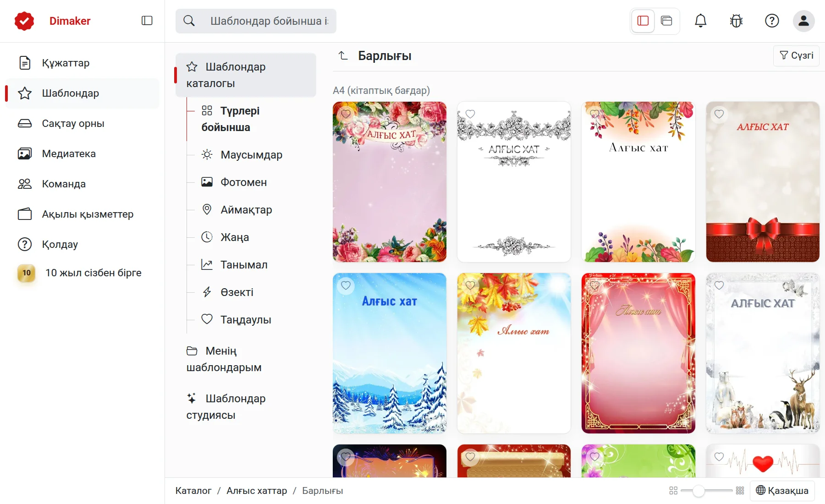Image resolution: width=825 pixels, height=504 pixels.
Task: Open the blue snowy forest template
Action: (x=390, y=353)
